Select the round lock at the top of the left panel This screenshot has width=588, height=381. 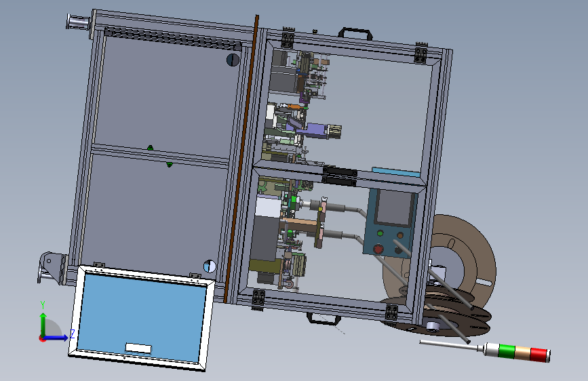233,60
